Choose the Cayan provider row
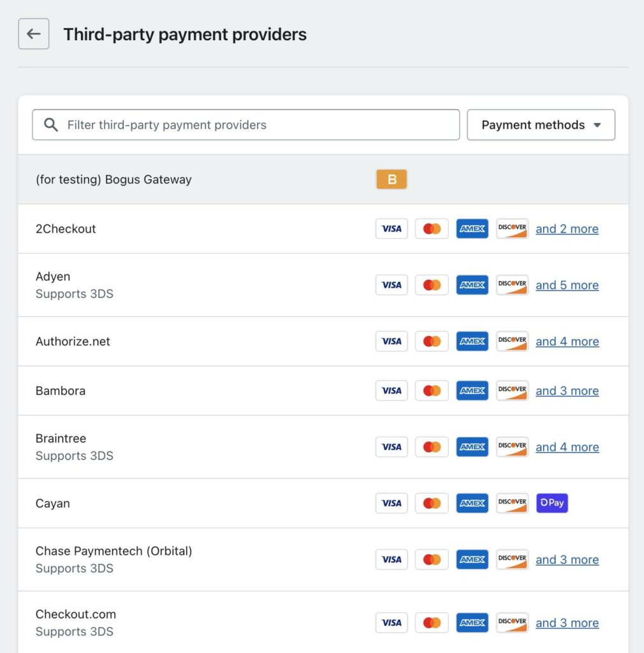 point(53,503)
